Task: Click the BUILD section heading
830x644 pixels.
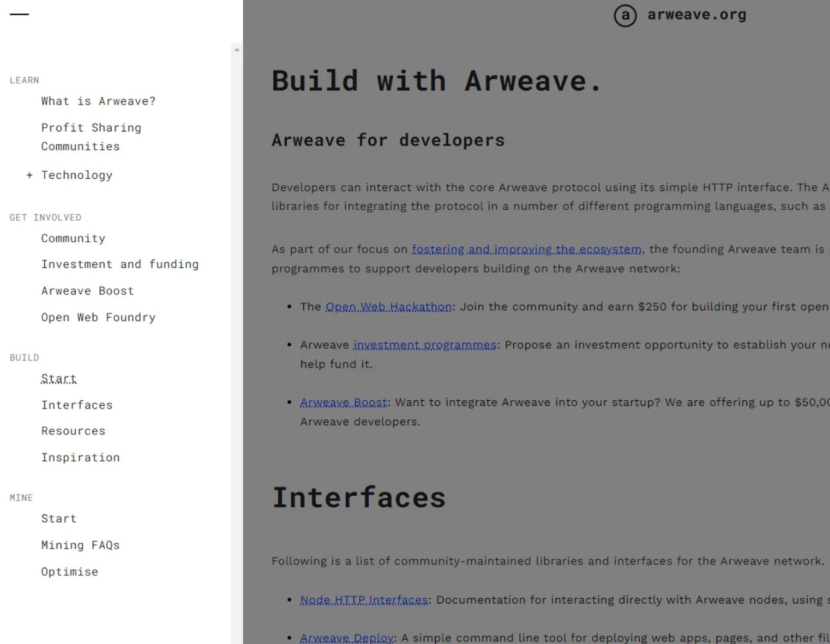Action: pyautogui.click(x=24, y=357)
